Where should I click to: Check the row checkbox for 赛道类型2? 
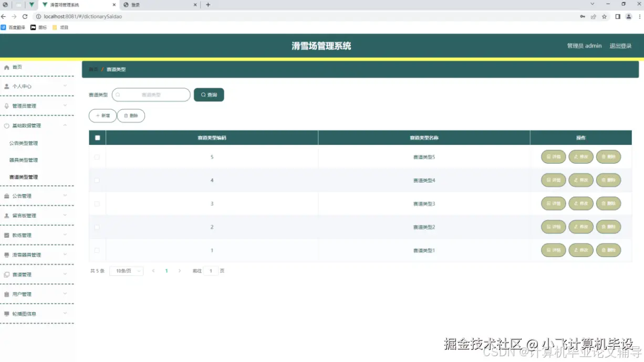[97, 227]
